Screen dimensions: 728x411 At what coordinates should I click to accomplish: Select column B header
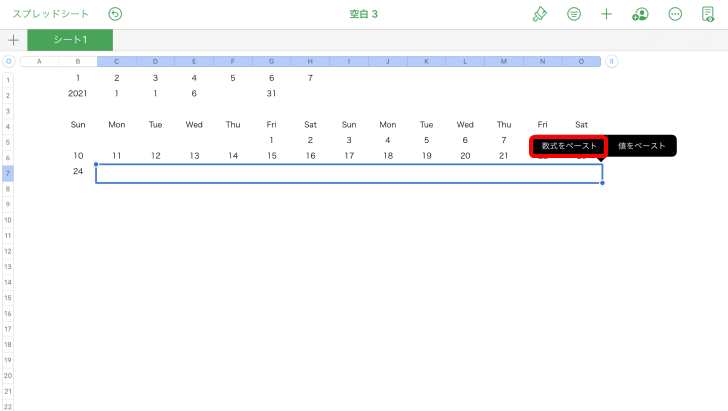pyautogui.click(x=78, y=61)
